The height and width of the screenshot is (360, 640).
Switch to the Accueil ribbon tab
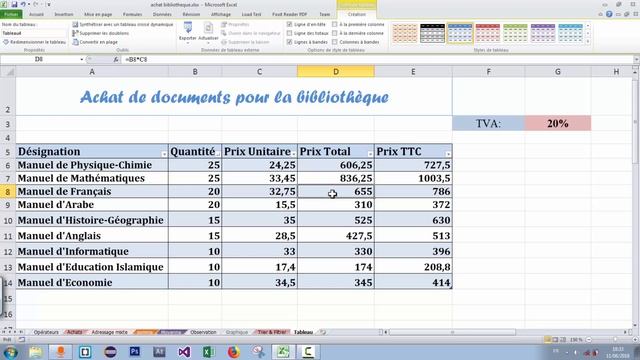[36, 14]
